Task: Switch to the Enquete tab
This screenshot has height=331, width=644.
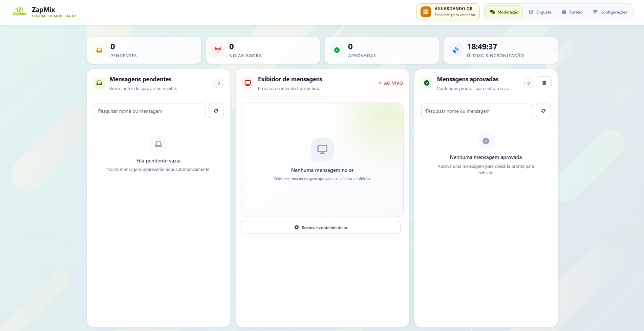Action: click(540, 12)
